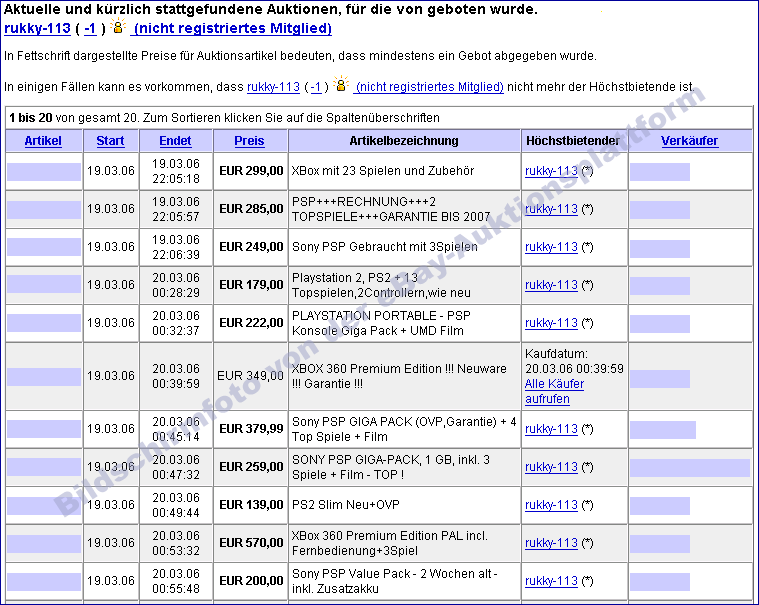Open rukky-113 bidder link in XBox 23 Spielen row
The image size is (759, 605).
[x=551, y=171]
